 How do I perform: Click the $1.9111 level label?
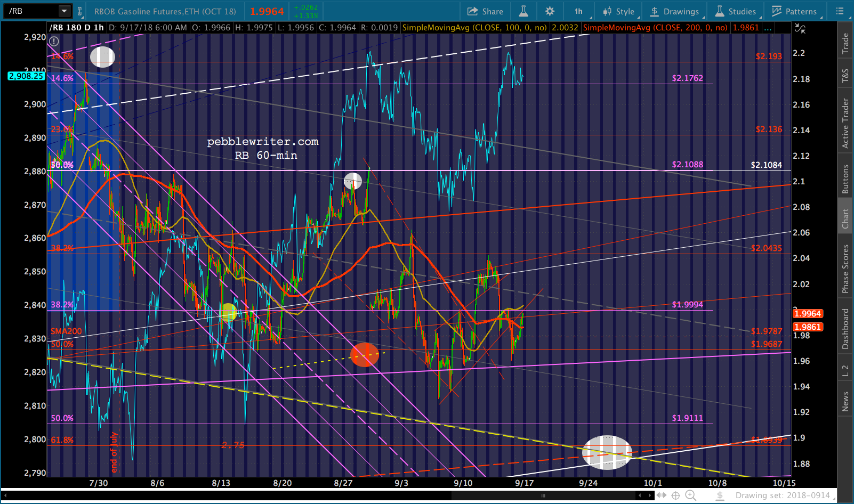click(x=687, y=418)
